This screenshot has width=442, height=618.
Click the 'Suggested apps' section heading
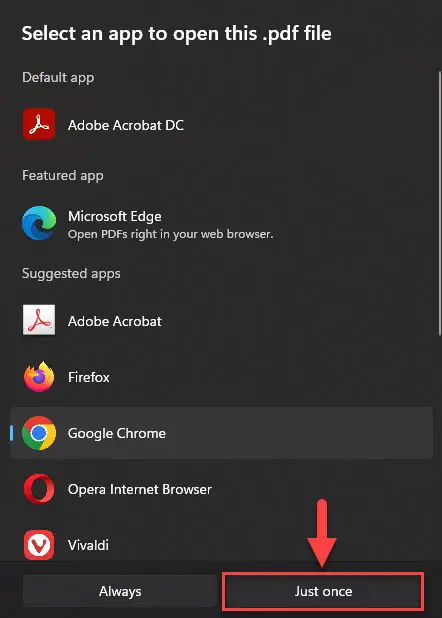[x=71, y=274]
